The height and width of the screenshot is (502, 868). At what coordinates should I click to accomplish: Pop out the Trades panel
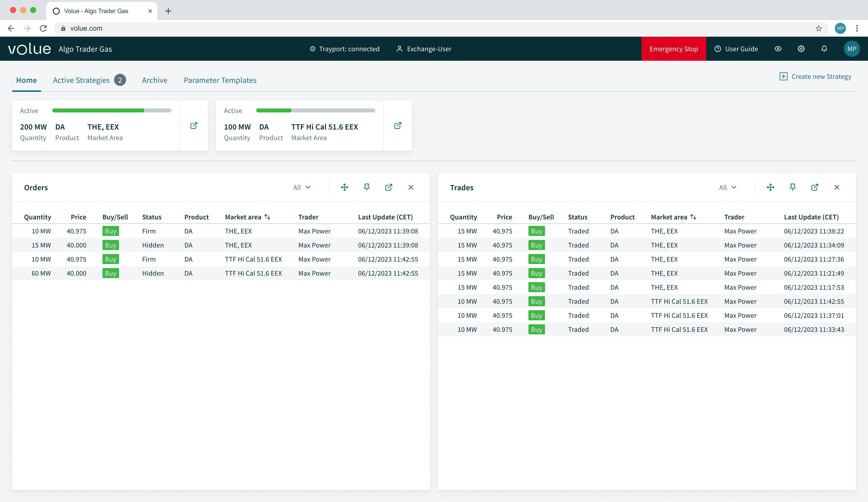click(815, 187)
